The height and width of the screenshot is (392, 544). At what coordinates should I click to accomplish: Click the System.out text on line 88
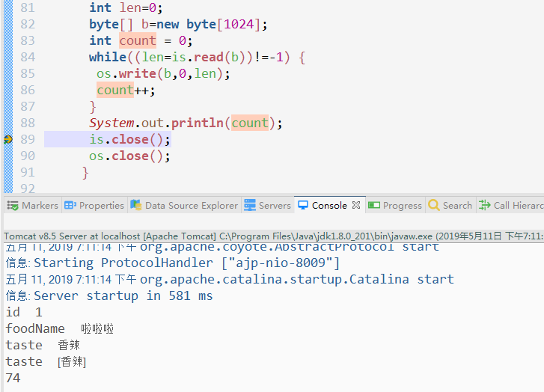pos(126,123)
